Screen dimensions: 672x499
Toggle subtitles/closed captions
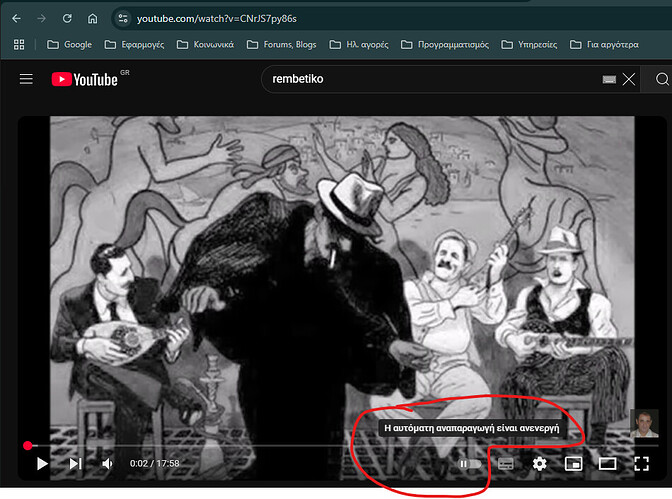506,464
